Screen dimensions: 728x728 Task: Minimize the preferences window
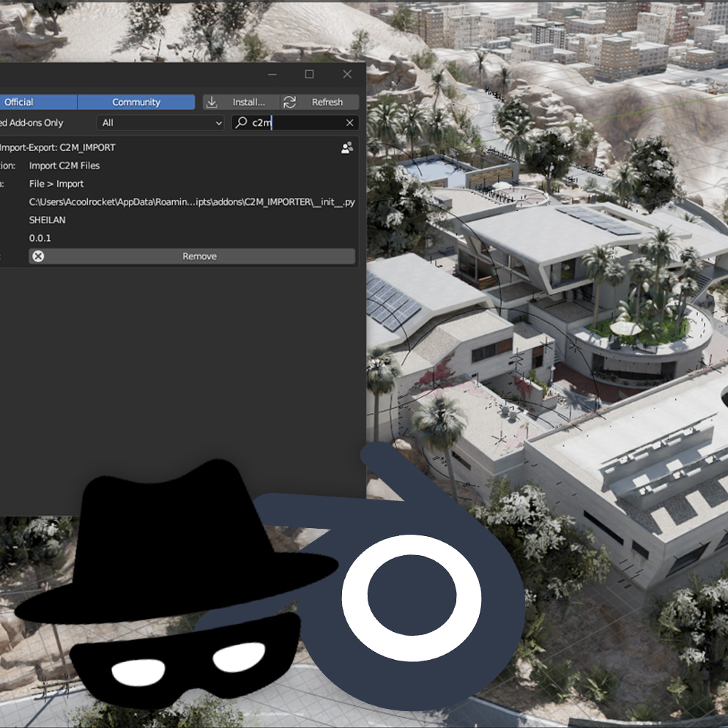pyautogui.click(x=272, y=74)
